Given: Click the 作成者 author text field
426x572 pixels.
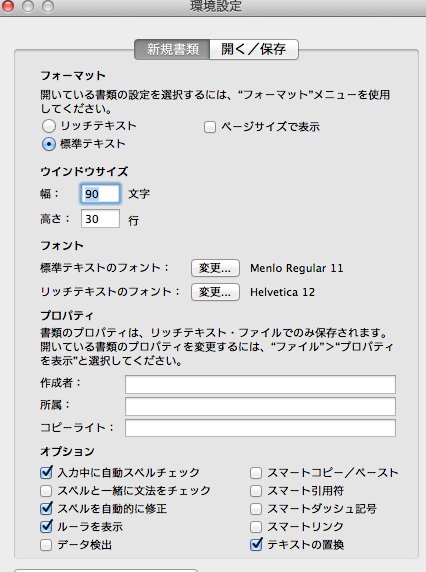Looking at the screenshot, I should pyautogui.click(x=260, y=384).
